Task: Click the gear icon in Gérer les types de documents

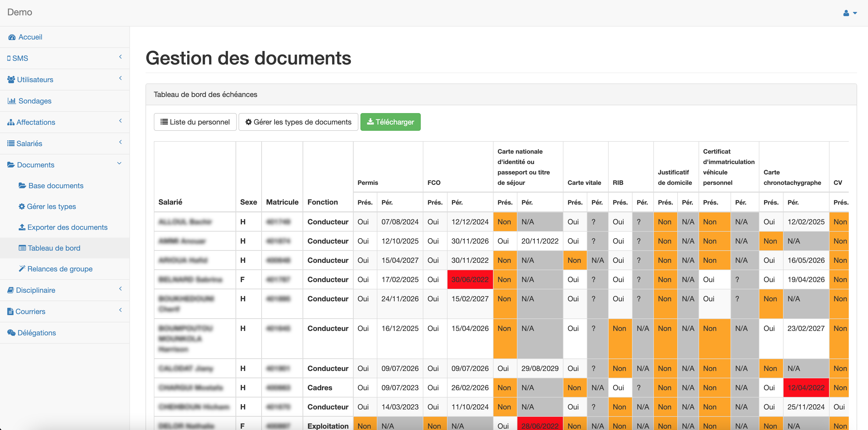Action: point(248,122)
